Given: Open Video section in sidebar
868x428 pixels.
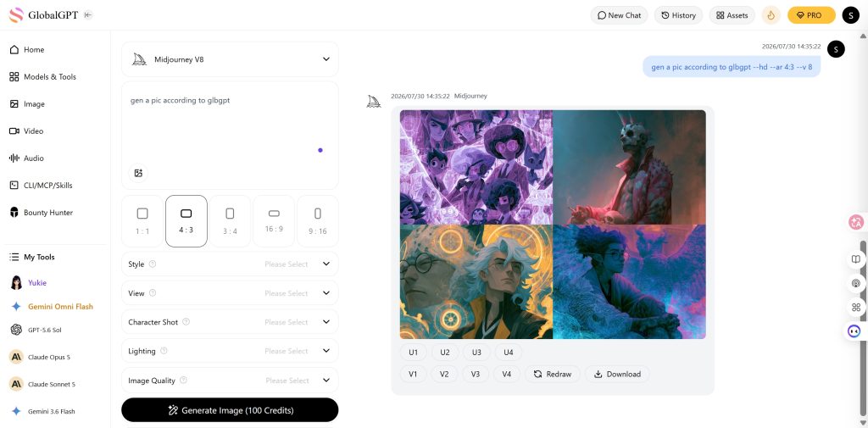Looking at the screenshot, I should pyautogui.click(x=26, y=131).
